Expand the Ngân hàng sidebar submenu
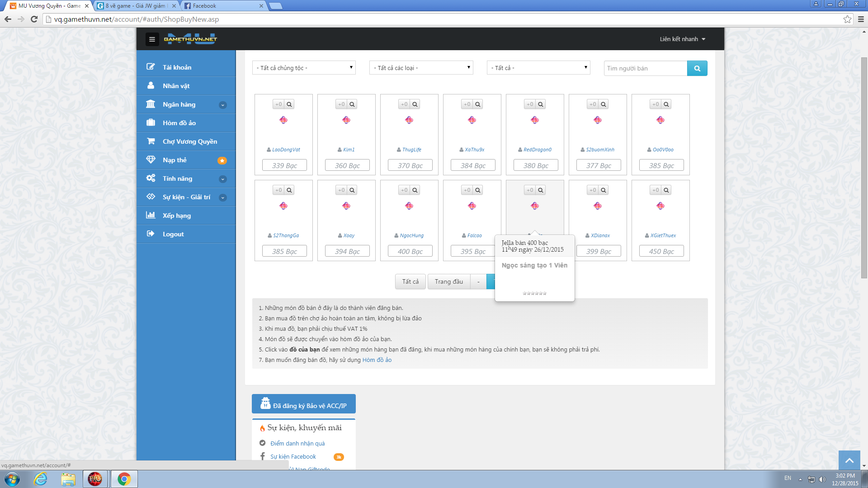Screen dimensions: 868x488 click(x=222, y=105)
